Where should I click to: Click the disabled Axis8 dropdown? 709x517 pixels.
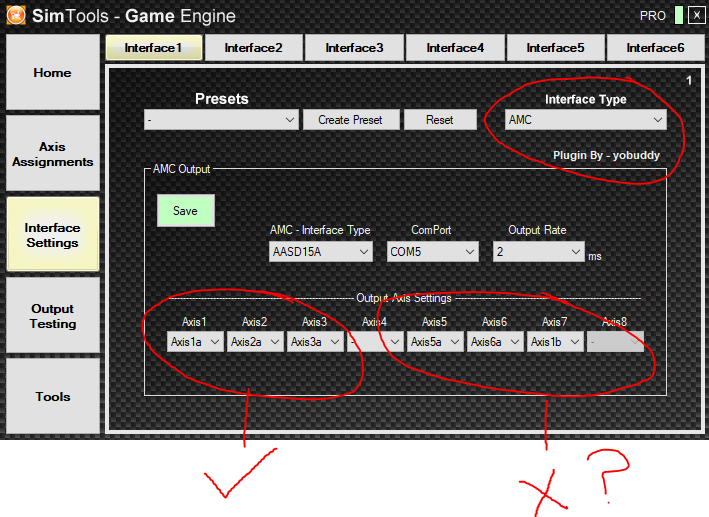[615, 342]
